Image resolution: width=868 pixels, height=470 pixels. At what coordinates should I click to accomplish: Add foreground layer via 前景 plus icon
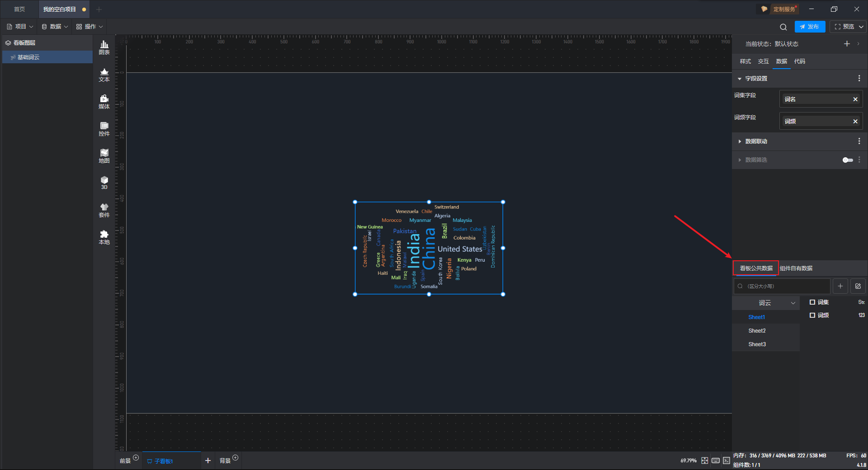pyautogui.click(x=136, y=458)
